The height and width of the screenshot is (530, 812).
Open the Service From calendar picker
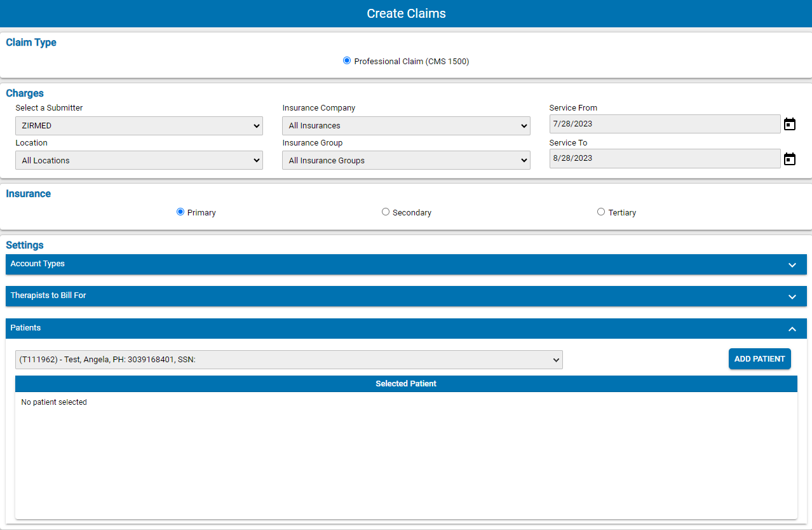coord(789,124)
